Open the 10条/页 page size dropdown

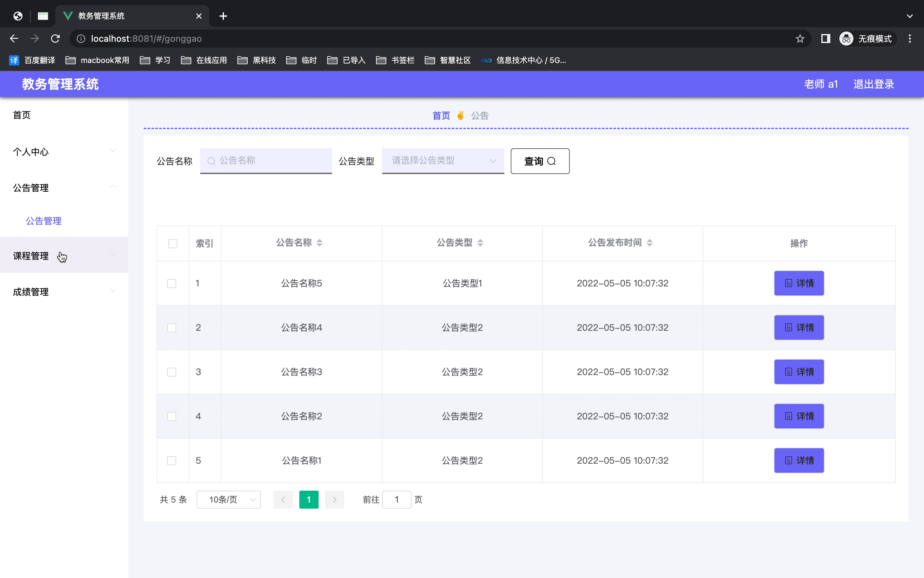(x=229, y=500)
